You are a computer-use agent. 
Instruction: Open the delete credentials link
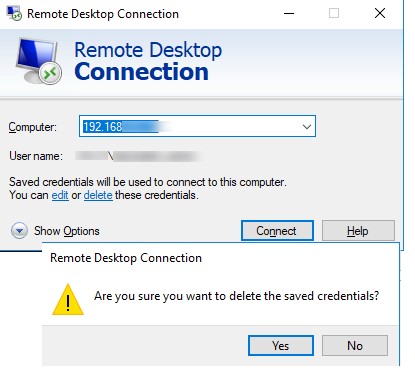(98, 195)
